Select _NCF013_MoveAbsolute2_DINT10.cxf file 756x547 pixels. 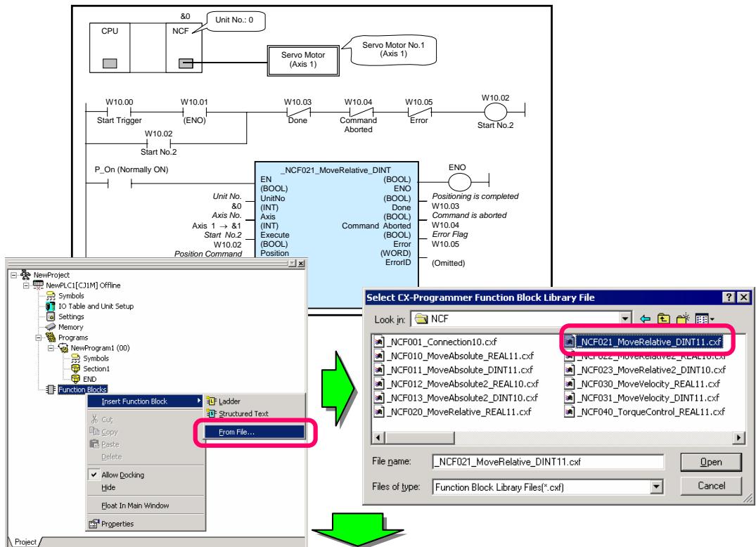pyautogui.click(x=456, y=398)
